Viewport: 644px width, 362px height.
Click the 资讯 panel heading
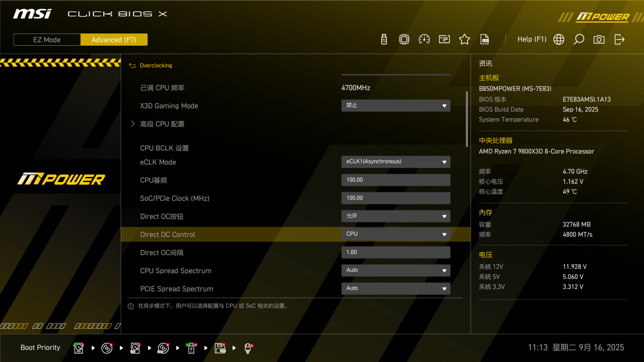tap(486, 63)
